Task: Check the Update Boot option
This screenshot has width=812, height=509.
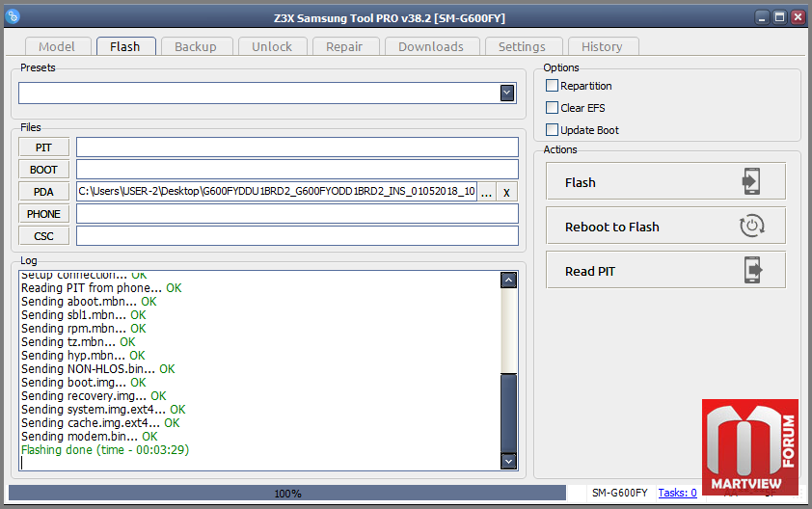Action: (x=552, y=130)
